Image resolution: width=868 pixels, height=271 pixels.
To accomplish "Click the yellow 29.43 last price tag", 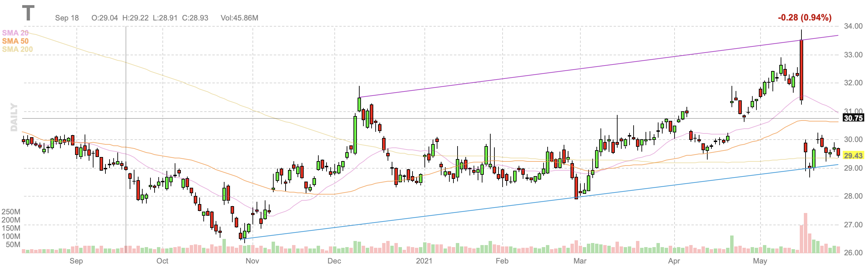I will (x=853, y=156).
